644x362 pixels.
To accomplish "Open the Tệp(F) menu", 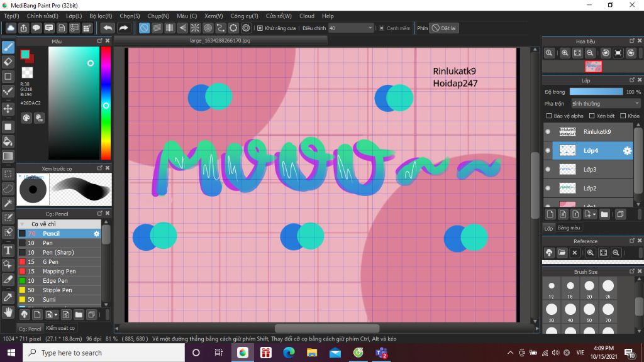I will click(x=11, y=16).
